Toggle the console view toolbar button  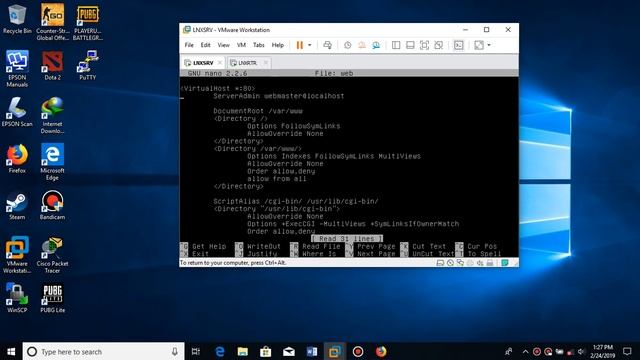coord(459,45)
